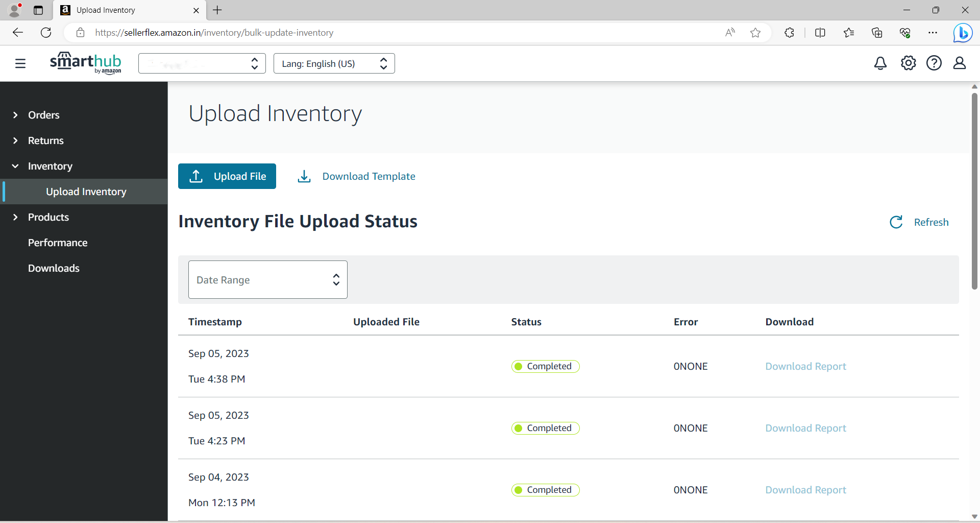The height and width of the screenshot is (523, 980).
Task: Open the Lang: English (US) dropdown
Action: 334,63
